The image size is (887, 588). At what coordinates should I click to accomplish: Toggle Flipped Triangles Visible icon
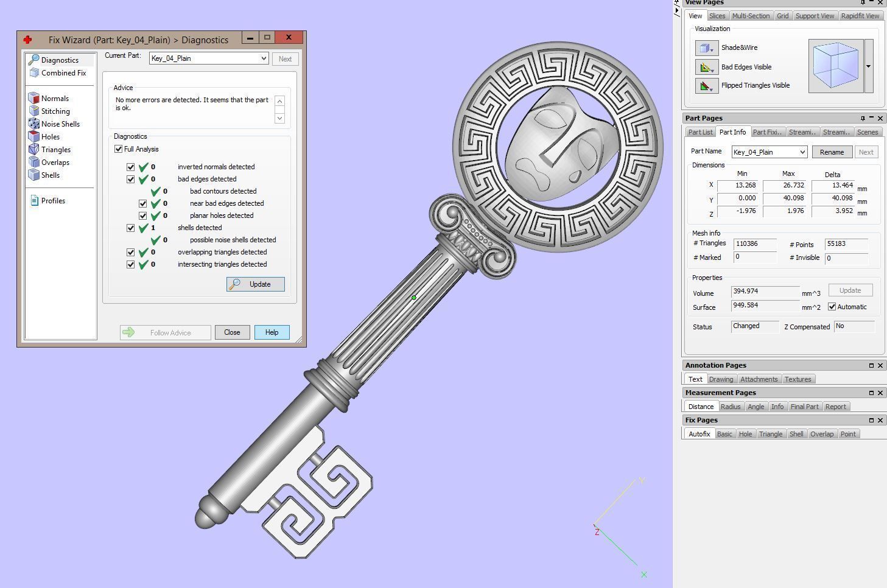(706, 86)
